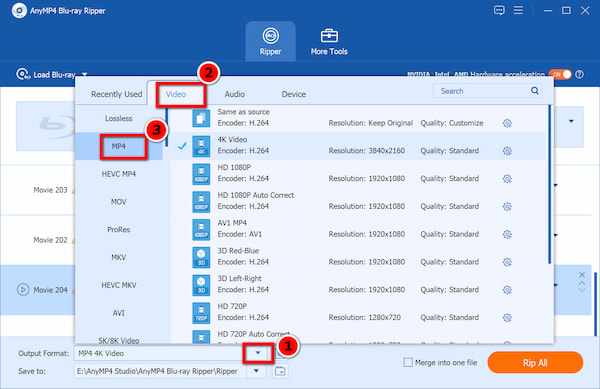
Task: Click the search magnifier icon
Action: click(535, 91)
